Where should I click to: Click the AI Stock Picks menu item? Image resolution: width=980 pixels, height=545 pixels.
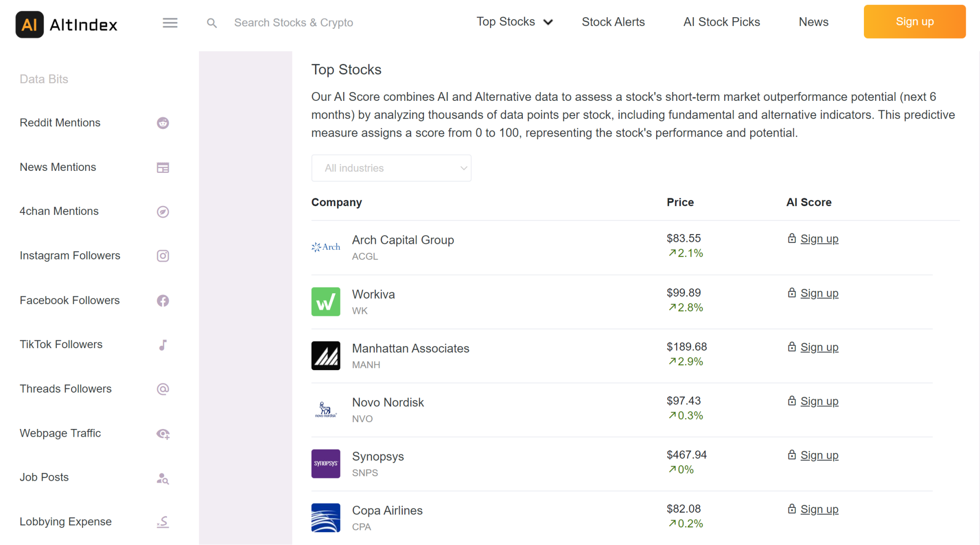[x=722, y=22]
